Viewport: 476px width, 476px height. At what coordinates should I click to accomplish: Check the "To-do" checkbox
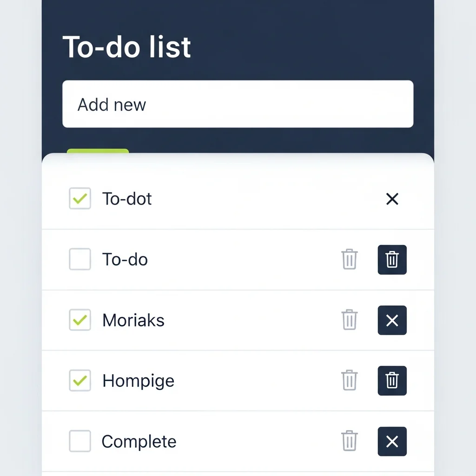click(79, 260)
